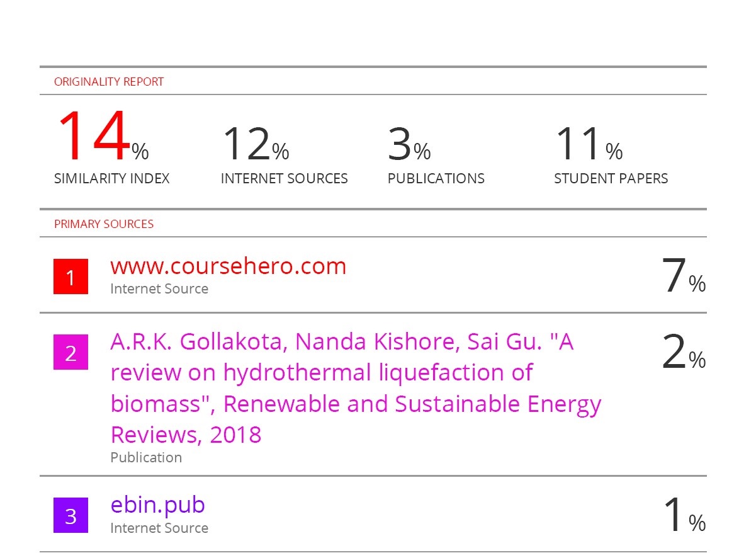Open the ebin.pub source link
Viewport: 756px width, 553px height.
coord(157,505)
